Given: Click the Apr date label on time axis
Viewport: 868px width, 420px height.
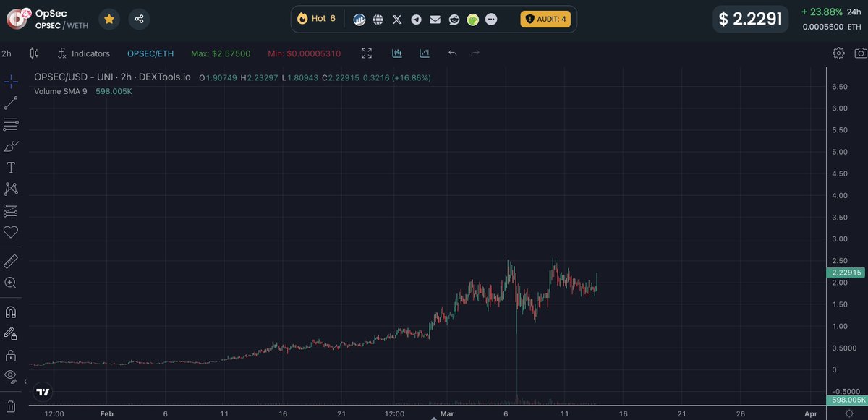Looking at the screenshot, I should [811, 414].
